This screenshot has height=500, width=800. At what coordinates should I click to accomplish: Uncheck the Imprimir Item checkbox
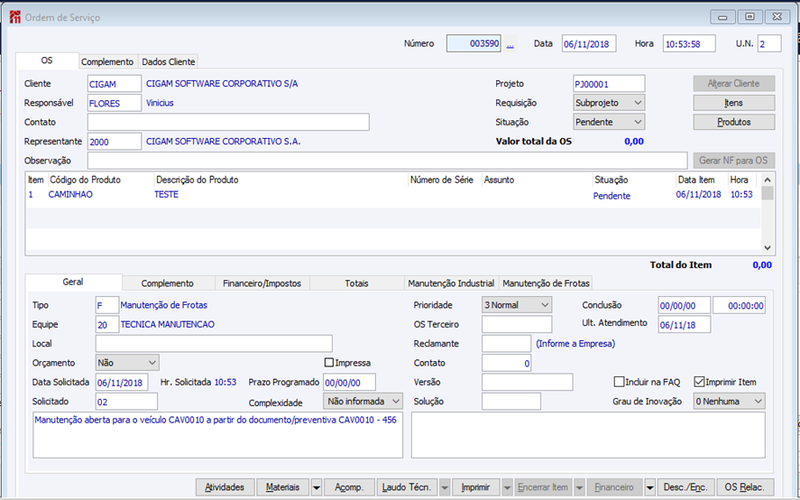pyautogui.click(x=699, y=382)
